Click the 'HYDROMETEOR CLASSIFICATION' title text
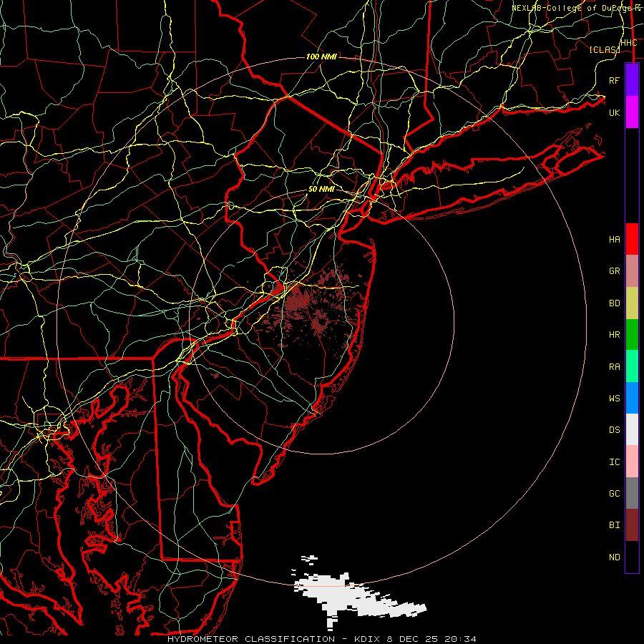Viewport: 644px width, 644px height. click(251, 639)
